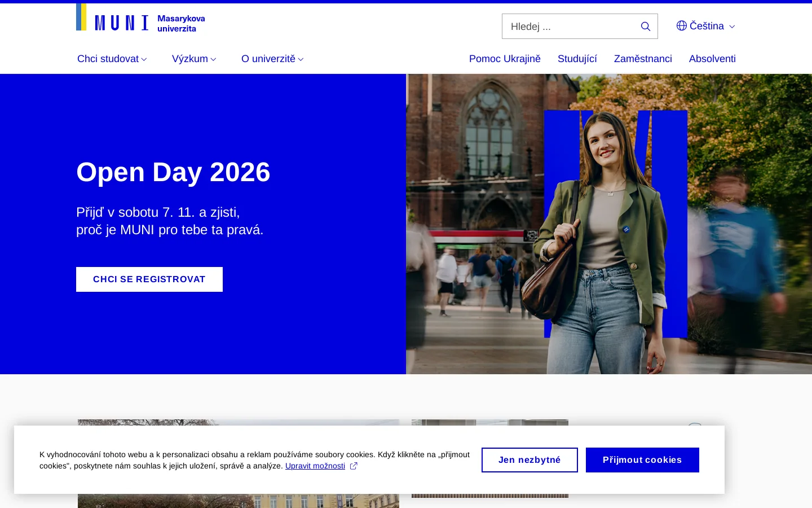This screenshot has height=508, width=812.
Task: Accept only necessary cookies with Jen nezbytné
Action: tap(529, 460)
